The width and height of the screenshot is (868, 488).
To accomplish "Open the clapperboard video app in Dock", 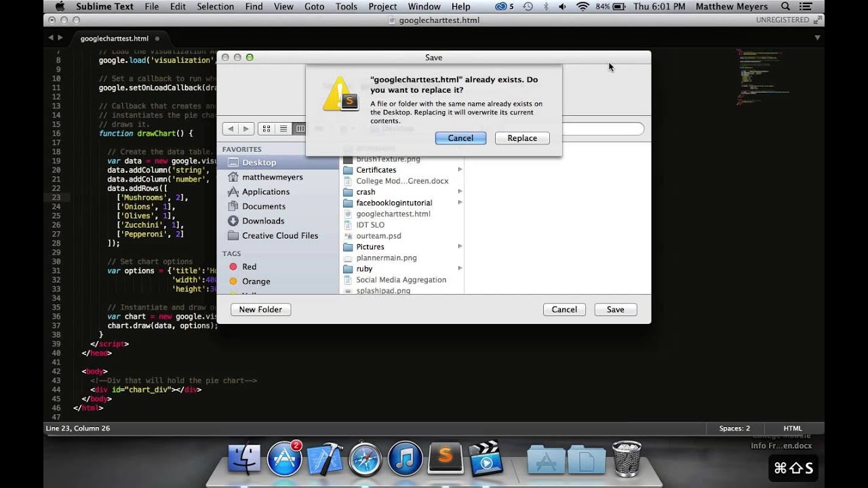I will (x=486, y=459).
